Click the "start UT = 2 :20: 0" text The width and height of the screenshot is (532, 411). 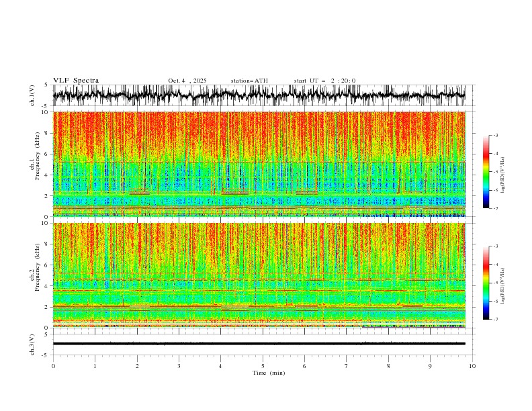coord(324,81)
